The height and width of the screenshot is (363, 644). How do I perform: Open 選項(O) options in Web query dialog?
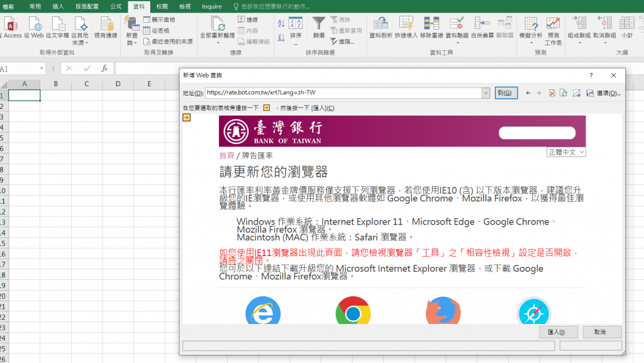tap(608, 93)
